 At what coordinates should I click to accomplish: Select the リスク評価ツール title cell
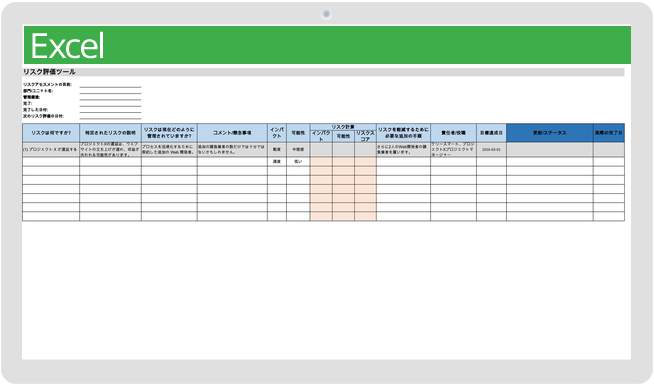[x=323, y=72]
